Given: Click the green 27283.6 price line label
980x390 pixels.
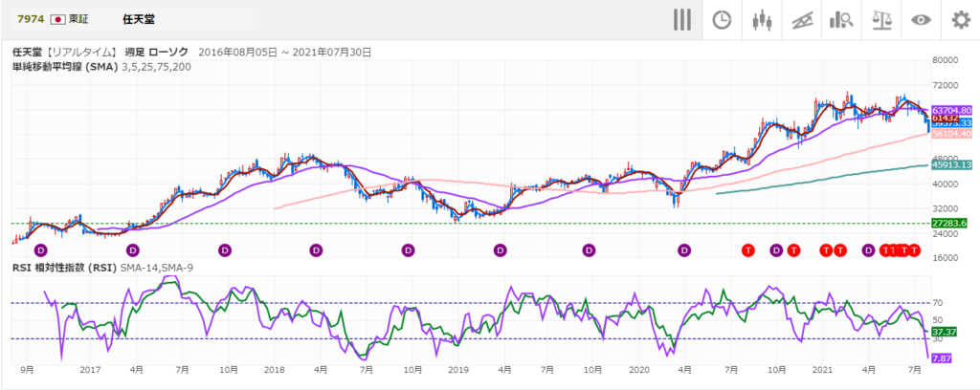Looking at the screenshot, I should click(x=949, y=223).
